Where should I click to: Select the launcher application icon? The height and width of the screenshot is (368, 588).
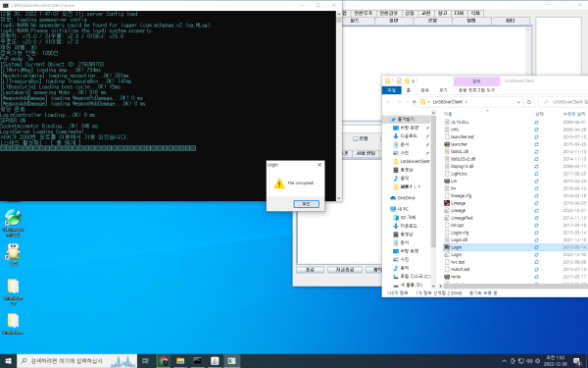tap(447, 144)
